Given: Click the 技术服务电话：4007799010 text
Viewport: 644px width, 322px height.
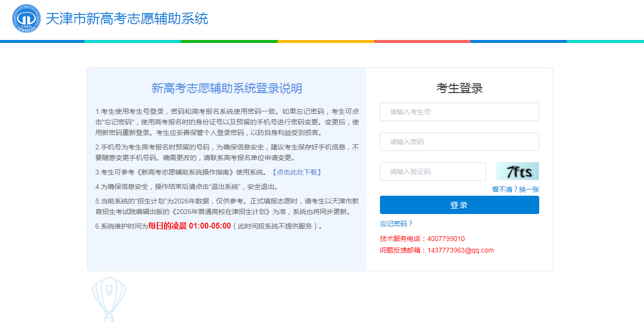Looking at the screenshot, I should point(422,239).
